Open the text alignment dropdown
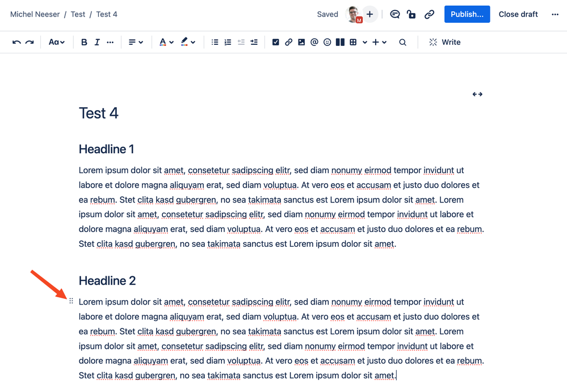The height and width of the screenshot is (392, 567). [136, 43]
